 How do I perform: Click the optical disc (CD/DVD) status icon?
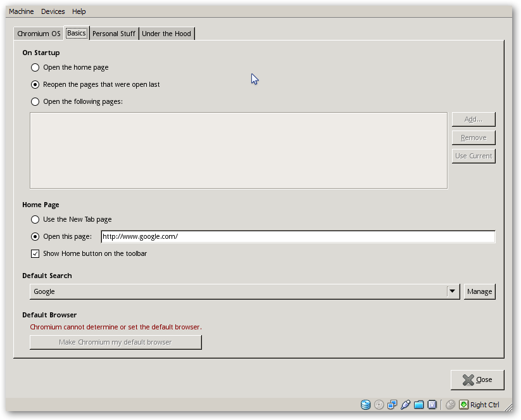pos(379,405)
